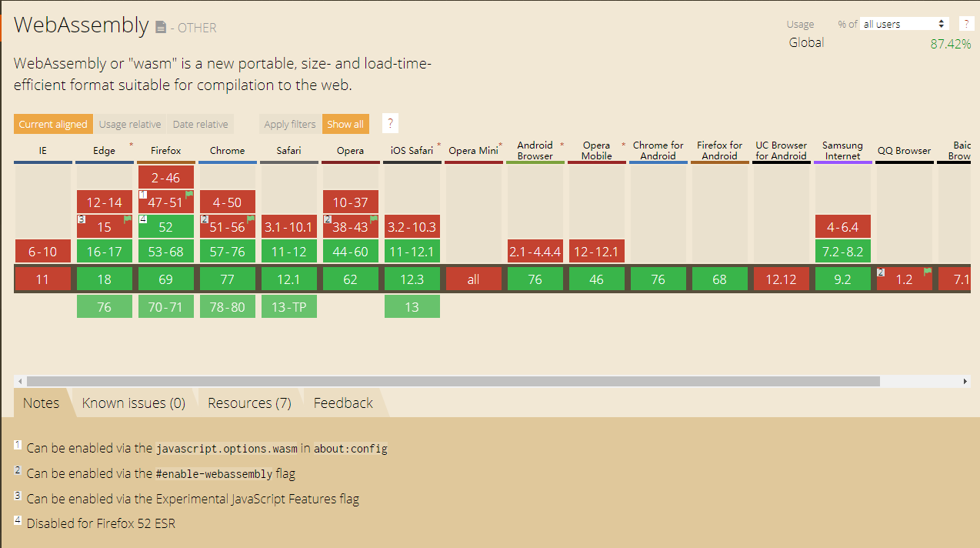Click the QQ Browser column header
This screenshot has width=980, height=548.
tap(905, 151)
